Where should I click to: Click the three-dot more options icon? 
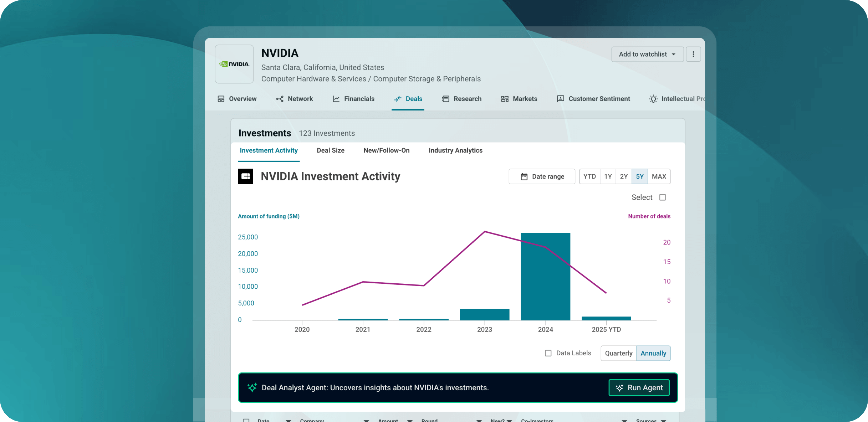tap(693, 54)
